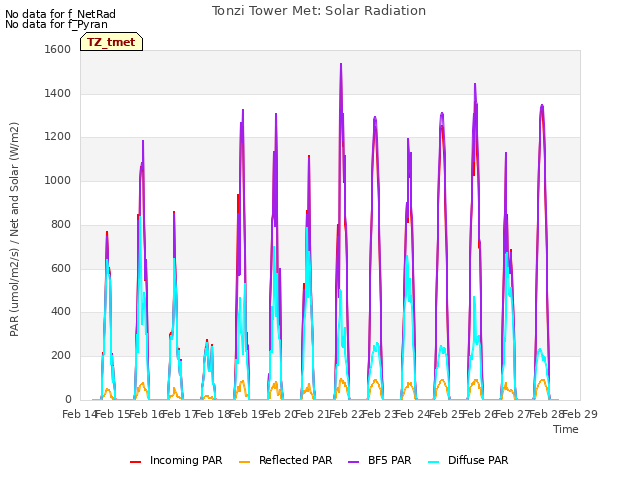Viewport: 640px width, 480px height.
Task: Click the 1200 y-axis tick label
Action: [58, 137]
